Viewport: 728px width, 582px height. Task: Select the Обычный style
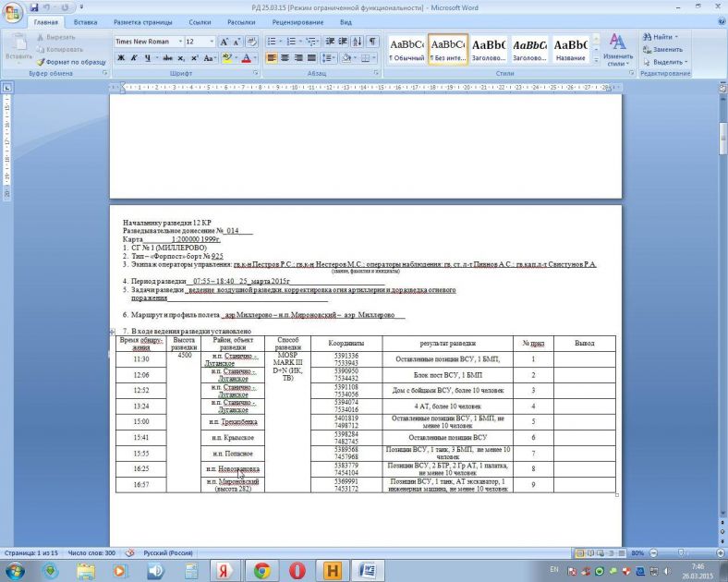coord(406,50)
